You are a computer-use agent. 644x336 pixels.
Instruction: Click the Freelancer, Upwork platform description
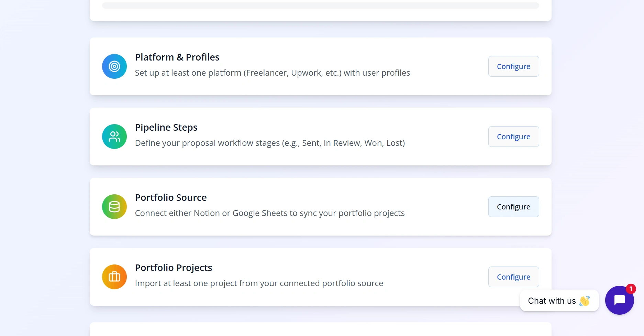[272, 73]
